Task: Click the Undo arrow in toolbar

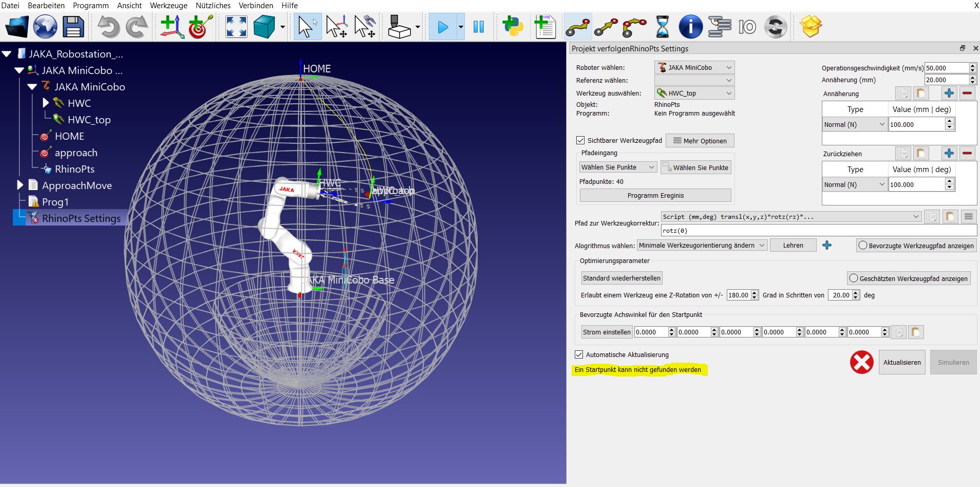Action: pos(108,27)
